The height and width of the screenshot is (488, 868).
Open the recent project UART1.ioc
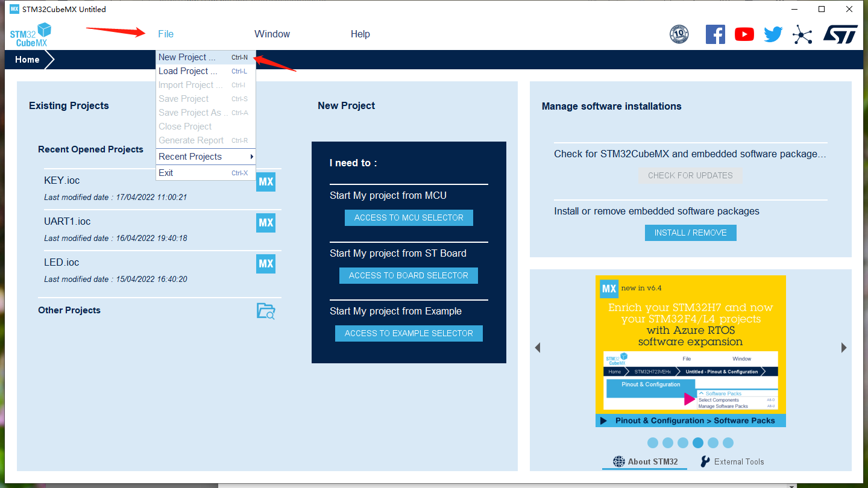tap(68, 221)
